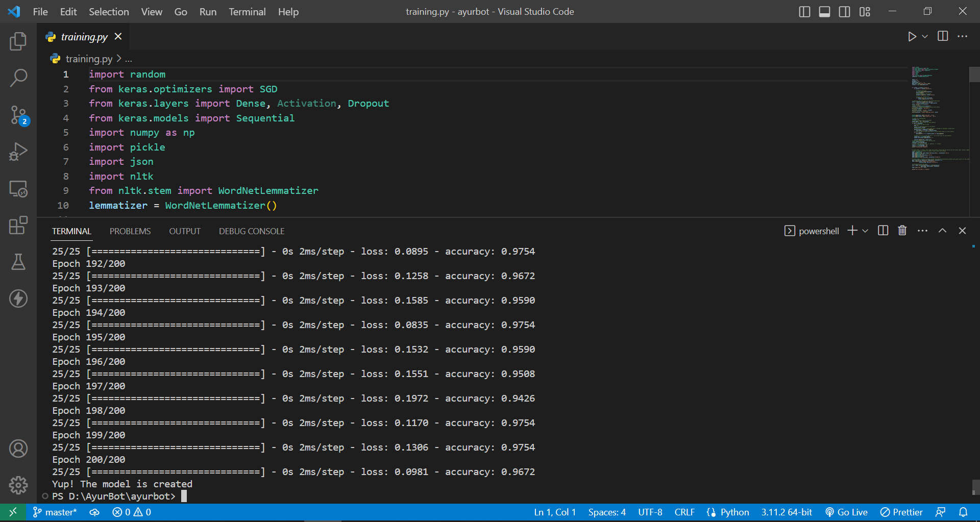Screen dimensions: 980x522
Task: Change encoding via UTF-8 indicator
Action: [650, 512]
